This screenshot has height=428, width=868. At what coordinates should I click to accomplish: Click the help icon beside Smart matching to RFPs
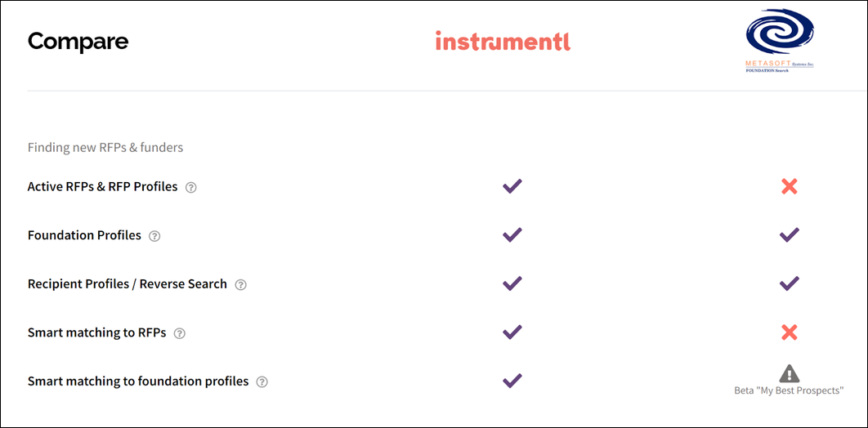pyautogui.click(x=180, y=333)
